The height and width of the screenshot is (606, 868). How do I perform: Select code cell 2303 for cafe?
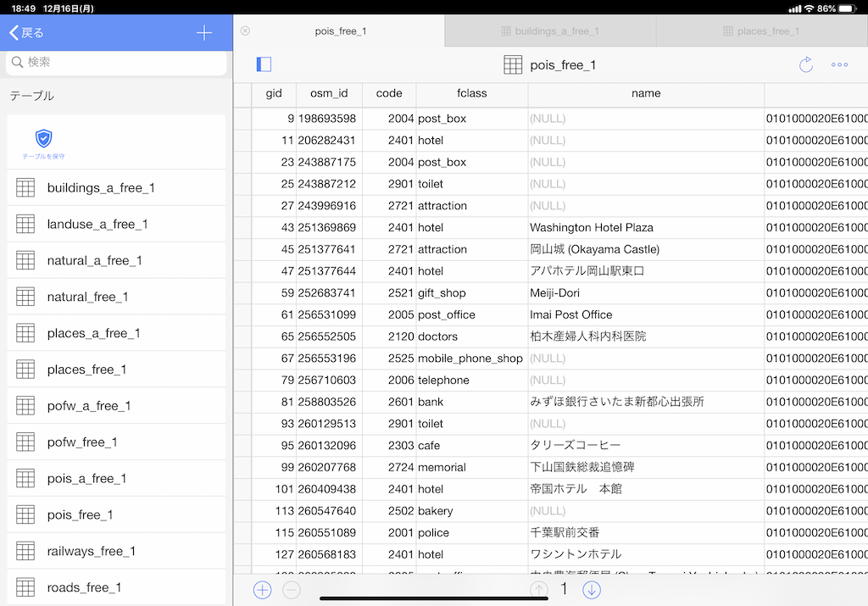pos(389,446)
